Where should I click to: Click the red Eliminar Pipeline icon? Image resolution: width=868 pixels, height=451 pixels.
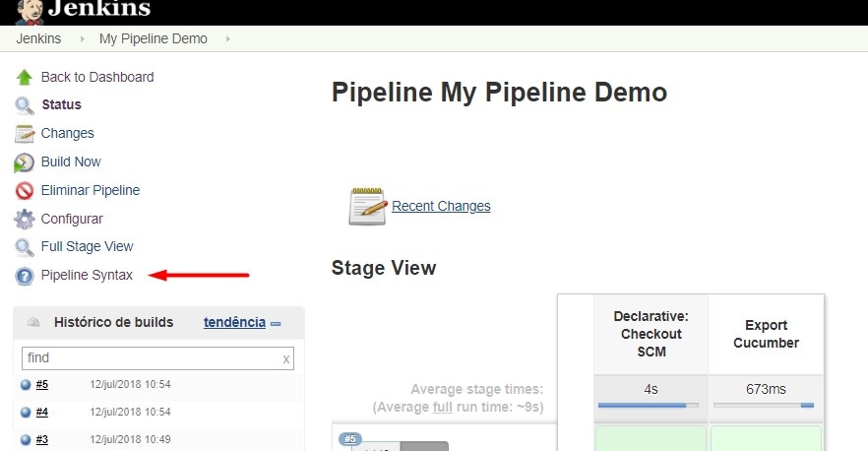25,191
